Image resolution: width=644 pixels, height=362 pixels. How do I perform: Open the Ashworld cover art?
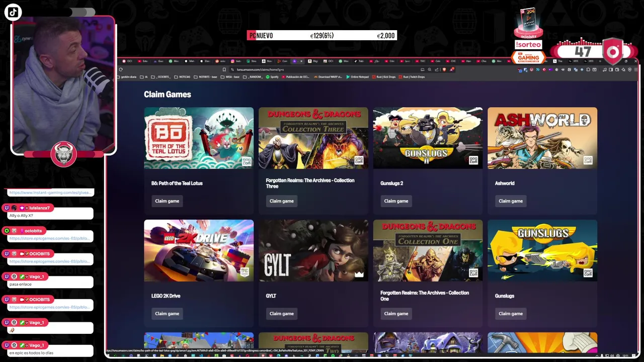[542, 138]
